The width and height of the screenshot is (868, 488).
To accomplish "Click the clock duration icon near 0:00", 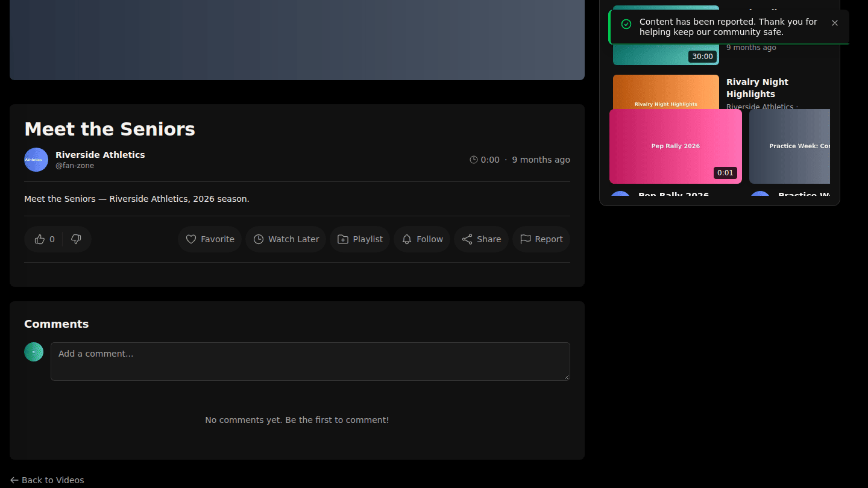I will tap(474, 160).
